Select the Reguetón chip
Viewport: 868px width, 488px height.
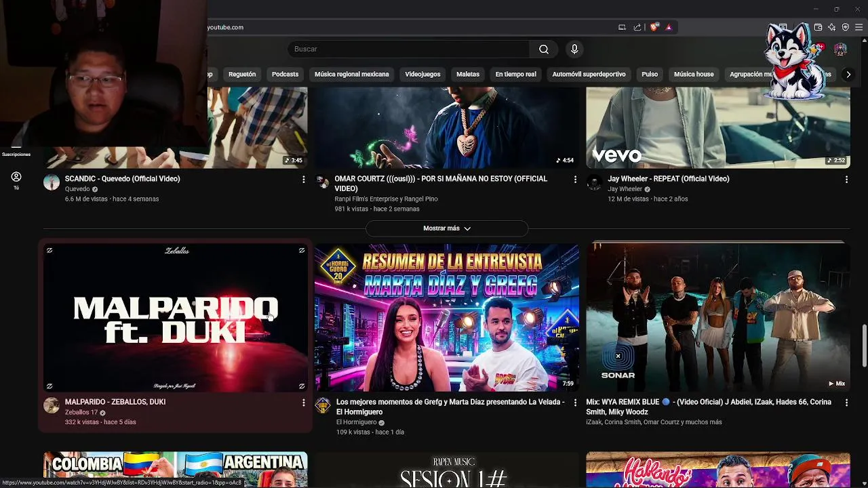click(242, 75)
